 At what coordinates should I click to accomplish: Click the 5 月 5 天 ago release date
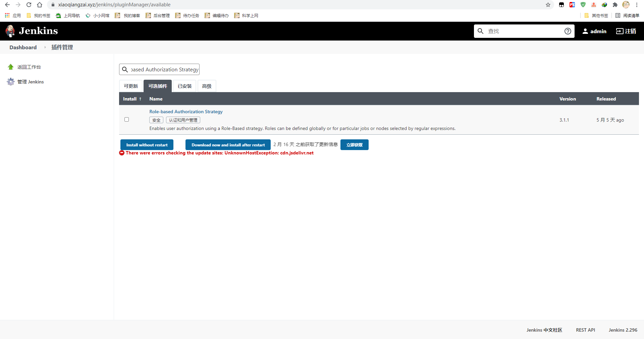(610, 120)
